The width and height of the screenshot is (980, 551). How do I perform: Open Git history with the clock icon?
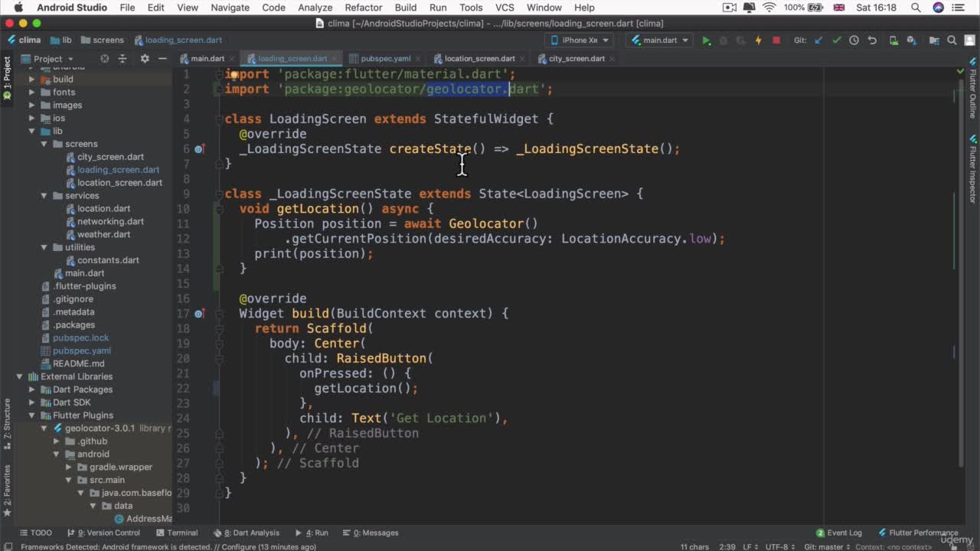coord(854,40)
